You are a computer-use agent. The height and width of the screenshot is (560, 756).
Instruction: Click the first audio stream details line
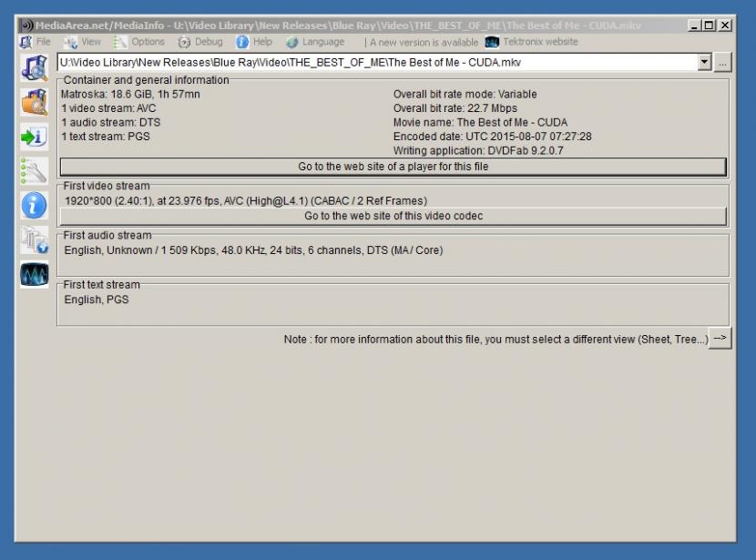(x=253, y=250)
